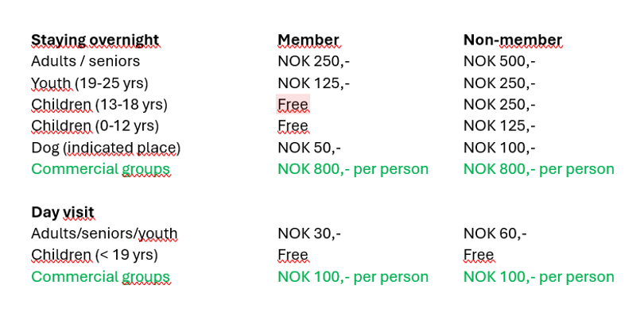The image size is (644, 312).
Task: Click the "Day visit" heading
Action: coord(63,213)
